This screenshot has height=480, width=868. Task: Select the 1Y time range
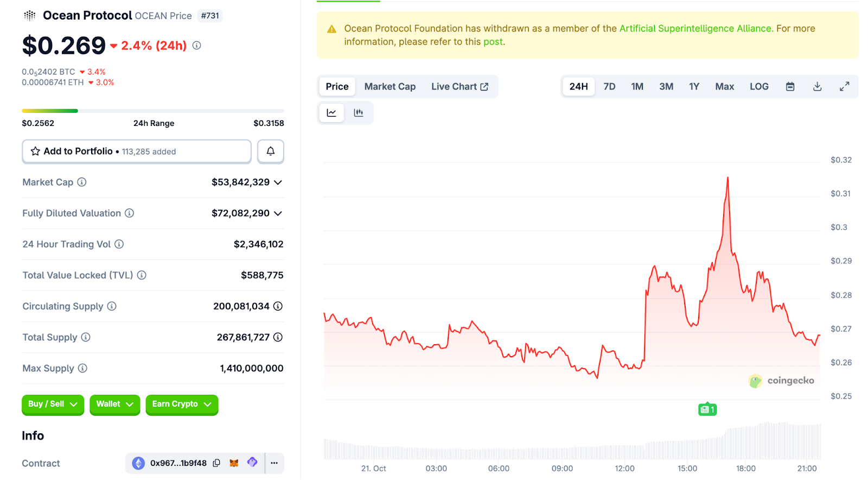coord(694,87)
